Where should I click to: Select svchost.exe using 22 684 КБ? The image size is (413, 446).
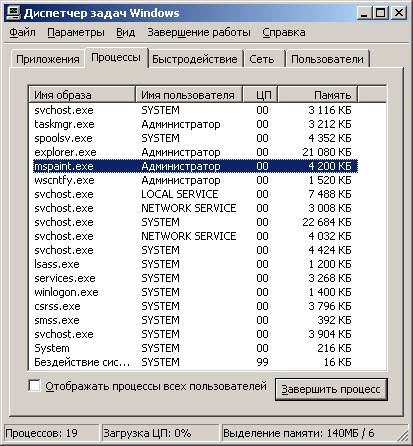tap(196, 222)
